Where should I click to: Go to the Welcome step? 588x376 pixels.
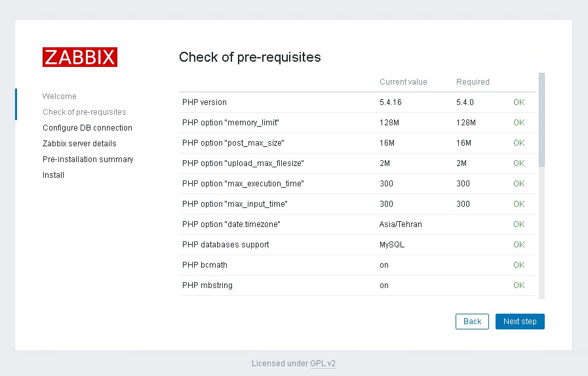(x=60, y=96)
